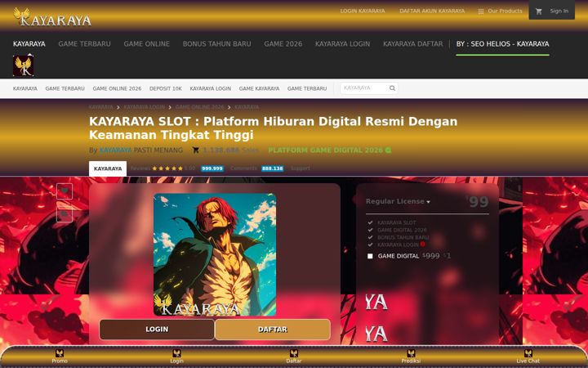Image resolution: width=588 pixels, height=368 pixels.
Task: Click the Sign In text
Action: point(559,11)
